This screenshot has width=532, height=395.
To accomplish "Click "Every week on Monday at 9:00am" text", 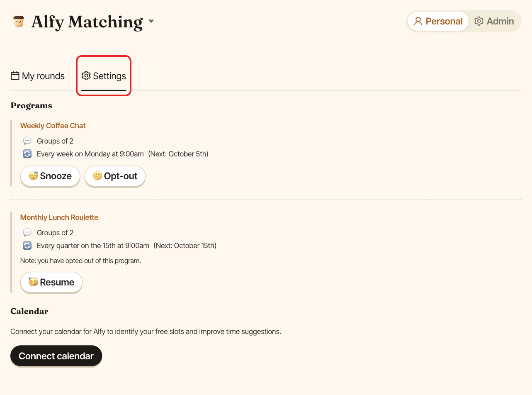I will point(90,154).
